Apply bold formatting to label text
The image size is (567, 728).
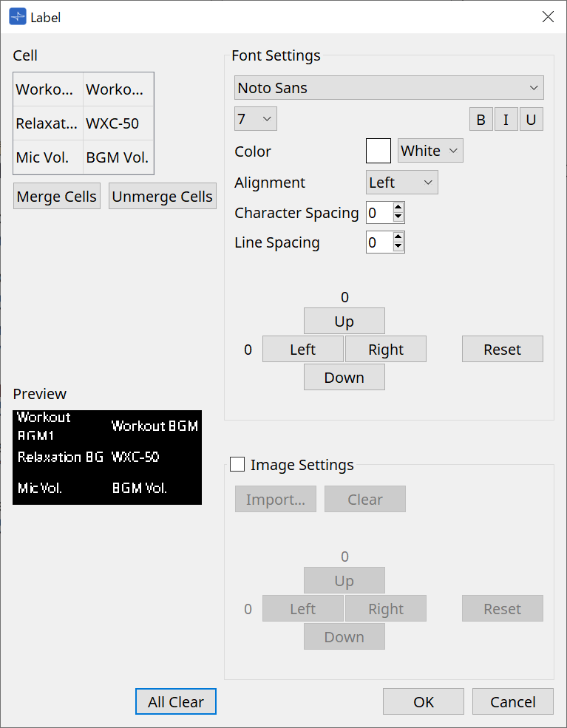(481, 119)
